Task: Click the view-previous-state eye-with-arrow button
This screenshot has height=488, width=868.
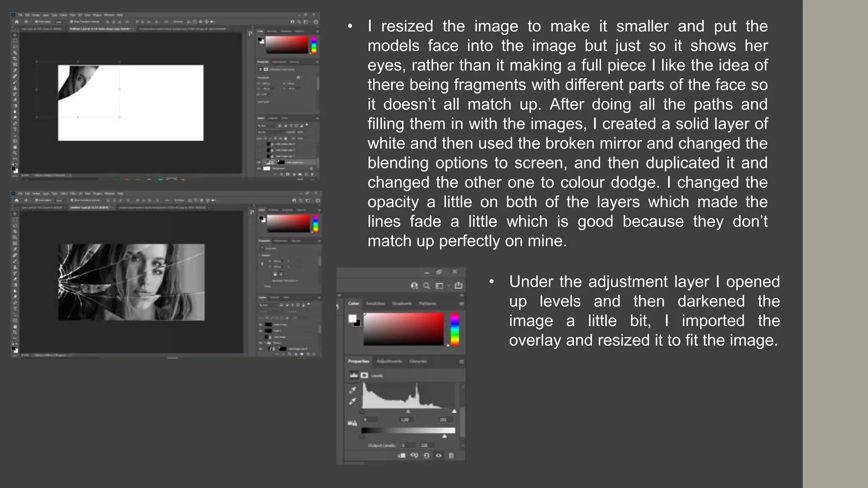Action: tap(414, 456)
